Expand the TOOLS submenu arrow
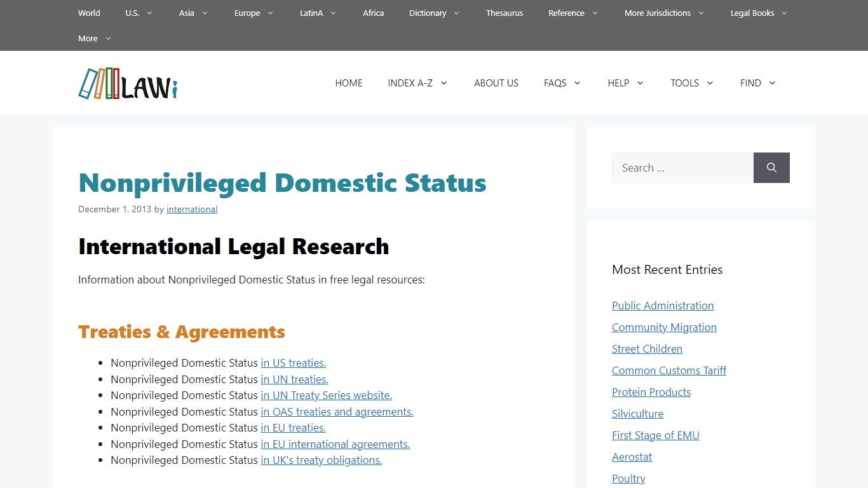 point(710,83)
